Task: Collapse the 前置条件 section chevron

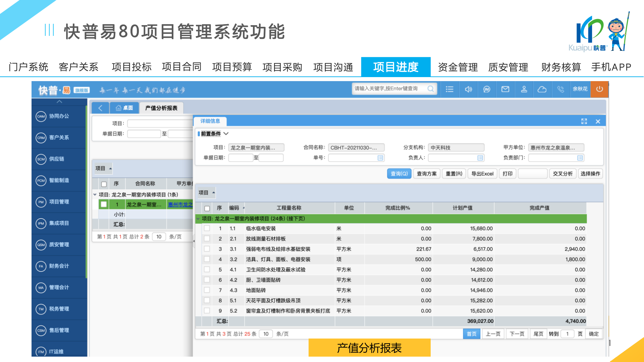Action: click(x=226, y=134)
